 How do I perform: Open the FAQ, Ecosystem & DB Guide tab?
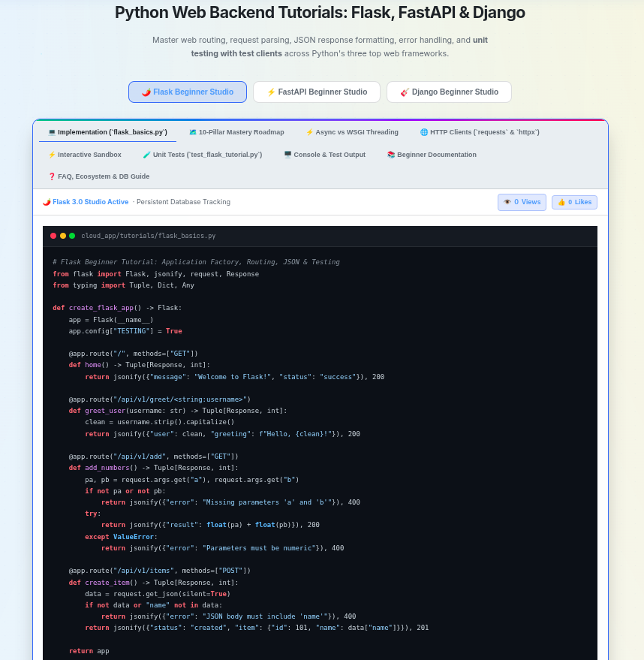tap(99, 176)
